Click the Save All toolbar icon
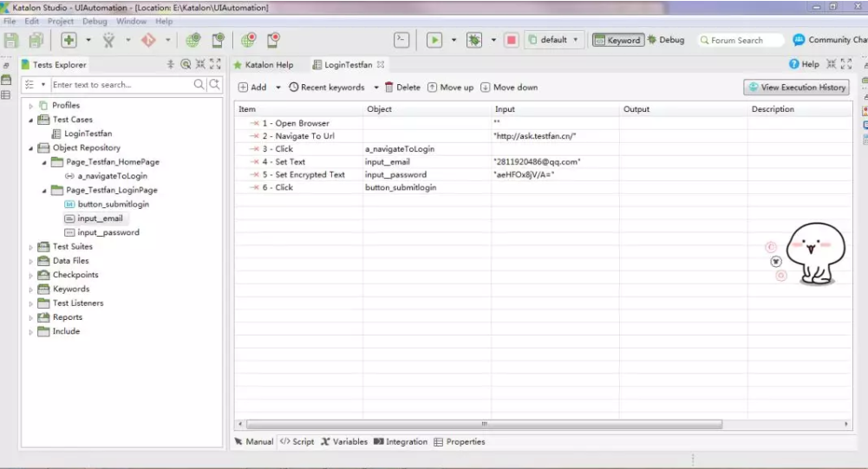Screen dimensions: 868x469 point(36,40)
